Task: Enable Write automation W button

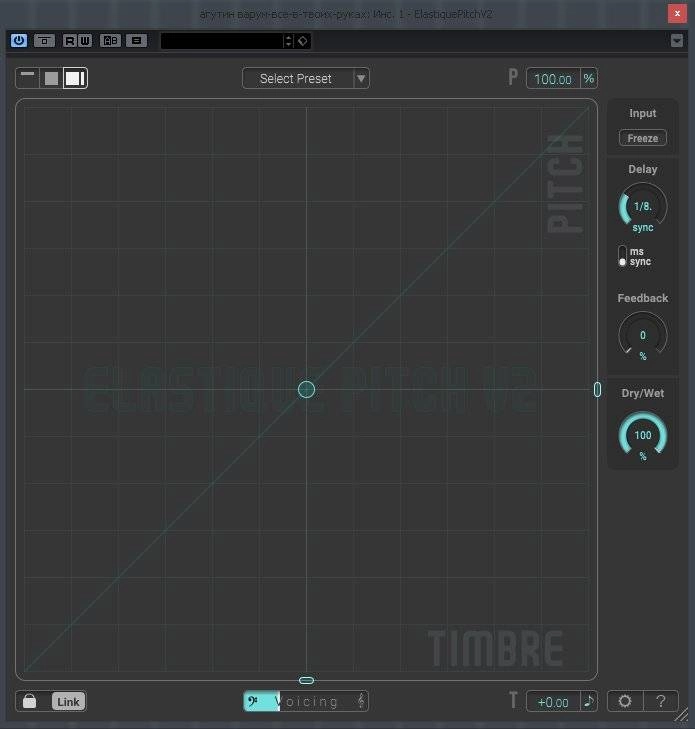Action: pyautogui.click(x=85, y=41)
